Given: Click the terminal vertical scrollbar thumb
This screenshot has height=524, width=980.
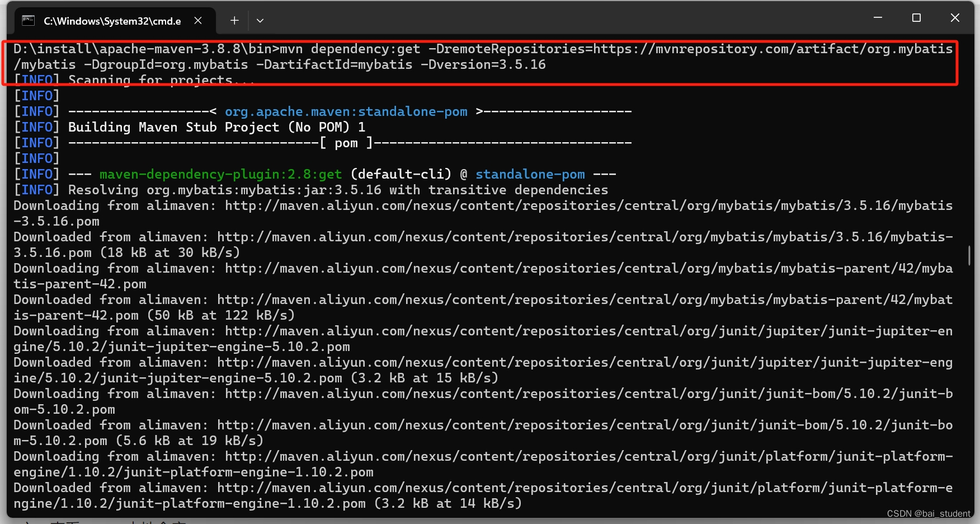Looking at the screenshot, I should [x=969, y=255].
